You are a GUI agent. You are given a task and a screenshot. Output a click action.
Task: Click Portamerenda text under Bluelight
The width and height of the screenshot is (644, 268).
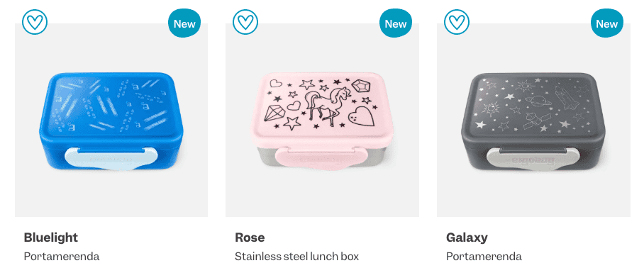point(62,257)
